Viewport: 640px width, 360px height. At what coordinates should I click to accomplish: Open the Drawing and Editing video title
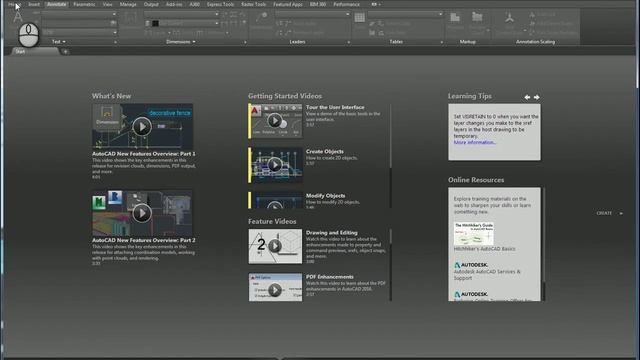pos(331,233)
